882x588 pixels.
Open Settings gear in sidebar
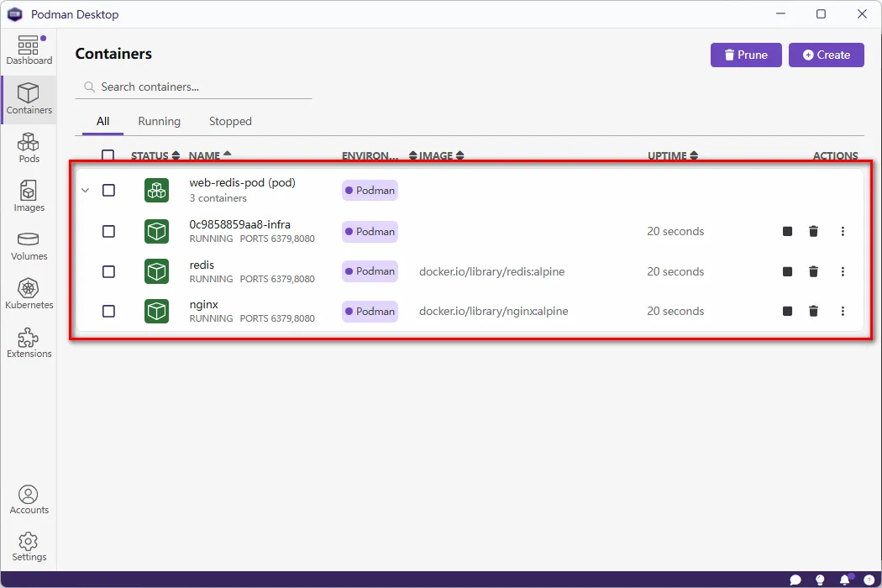(29, 546)
